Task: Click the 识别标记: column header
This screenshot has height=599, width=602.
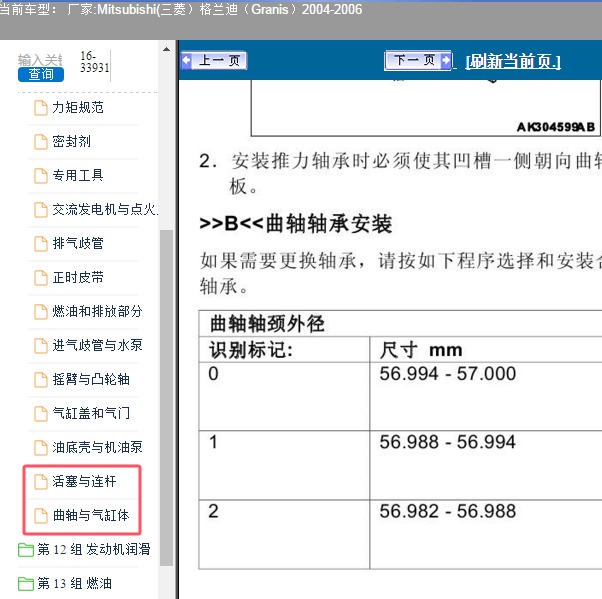Action: pos(251,350)
